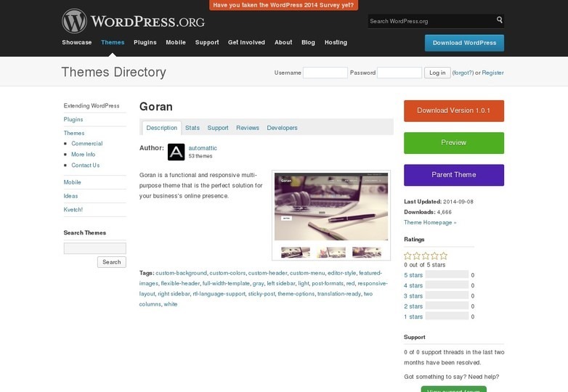Click the Download Version 1.0.1 button
Image resolution: width=568 pixels, height=392 pixels.
tap(454, 110)
